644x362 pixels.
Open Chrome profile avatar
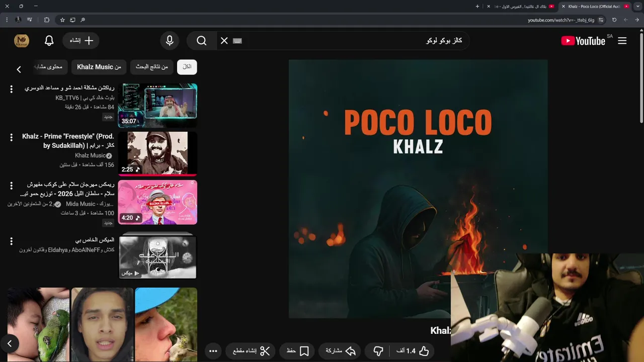coord(18,20)
